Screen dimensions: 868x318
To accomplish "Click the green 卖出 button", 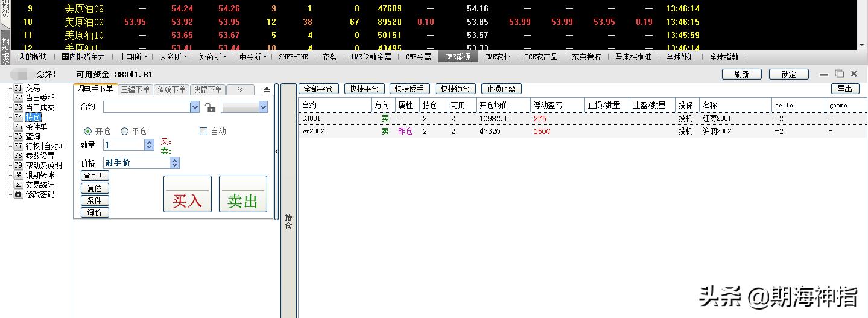I will [x=243, y=194].
